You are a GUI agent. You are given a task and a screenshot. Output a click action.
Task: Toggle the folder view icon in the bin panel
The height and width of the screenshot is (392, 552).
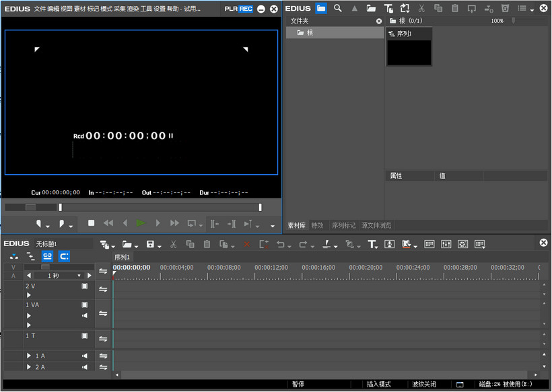tap(321, 9)
